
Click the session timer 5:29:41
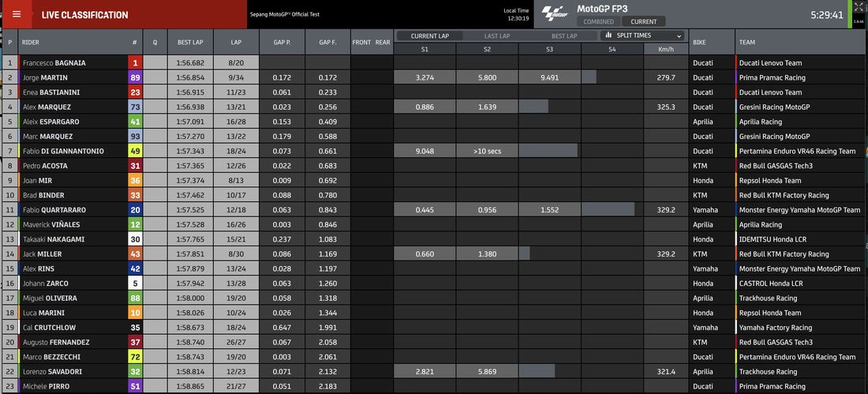click(x=827, y=15)
